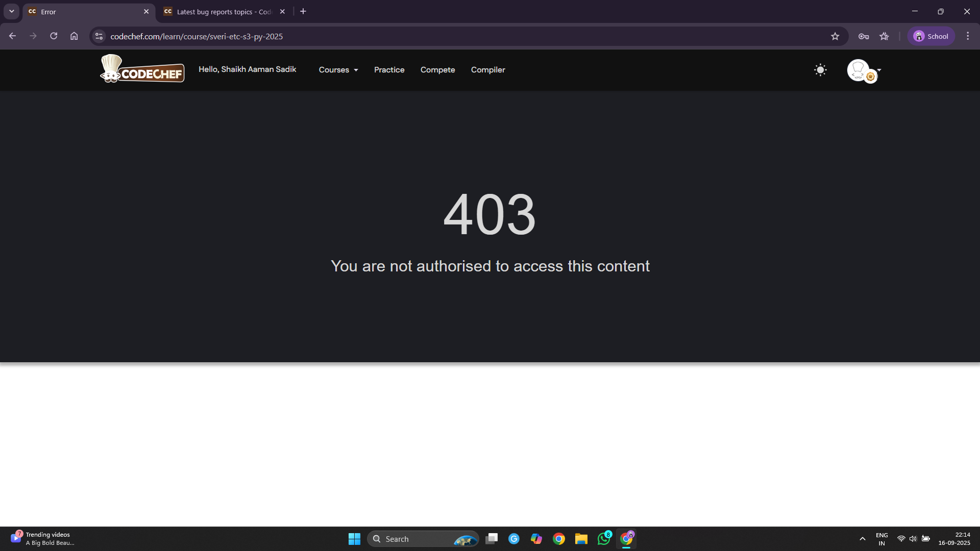Image resolution: width=980 pixels, height=551 pixels.
Task: Open the Compiler link
Action: [487, 70]
